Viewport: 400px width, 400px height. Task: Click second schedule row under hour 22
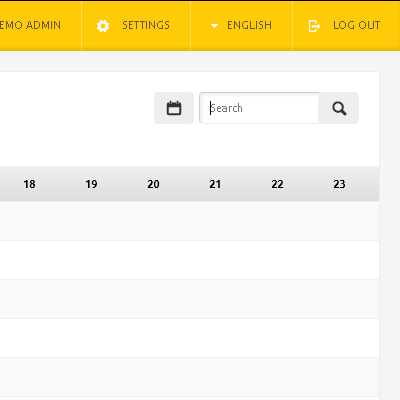click(x=277, y=260)
